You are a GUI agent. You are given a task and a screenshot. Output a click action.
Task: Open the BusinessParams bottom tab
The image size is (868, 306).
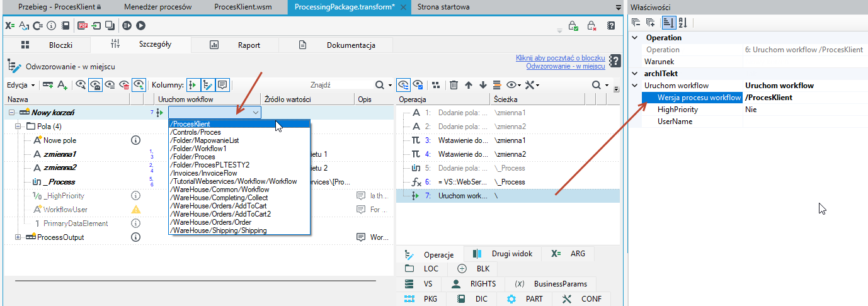click(x=551, y=284)
